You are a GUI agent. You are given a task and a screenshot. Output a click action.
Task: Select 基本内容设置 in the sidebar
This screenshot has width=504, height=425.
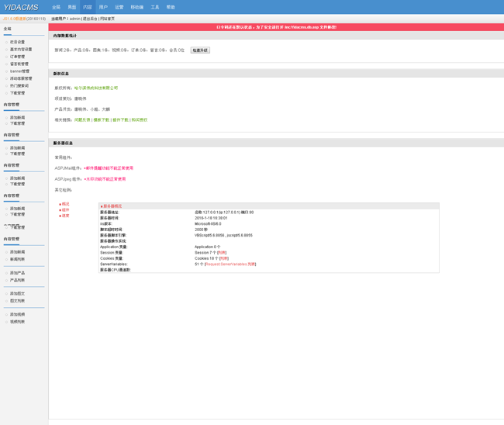(x=21, y=50)
